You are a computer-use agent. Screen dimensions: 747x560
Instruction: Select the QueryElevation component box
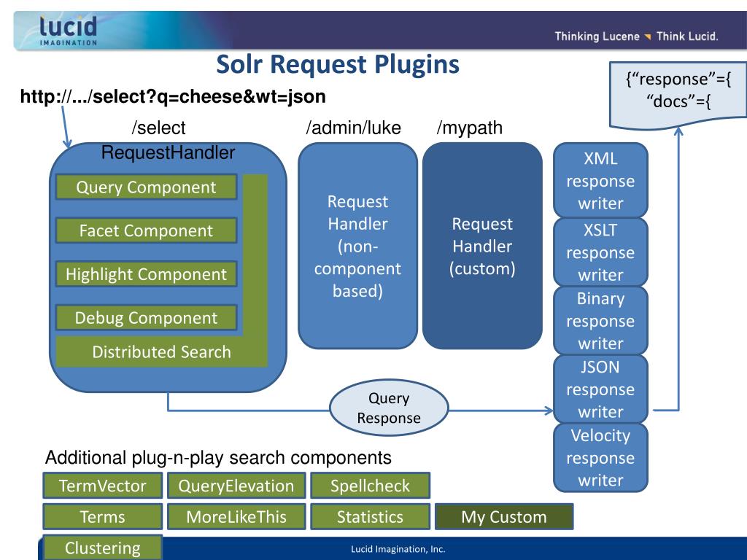[236, 485]
